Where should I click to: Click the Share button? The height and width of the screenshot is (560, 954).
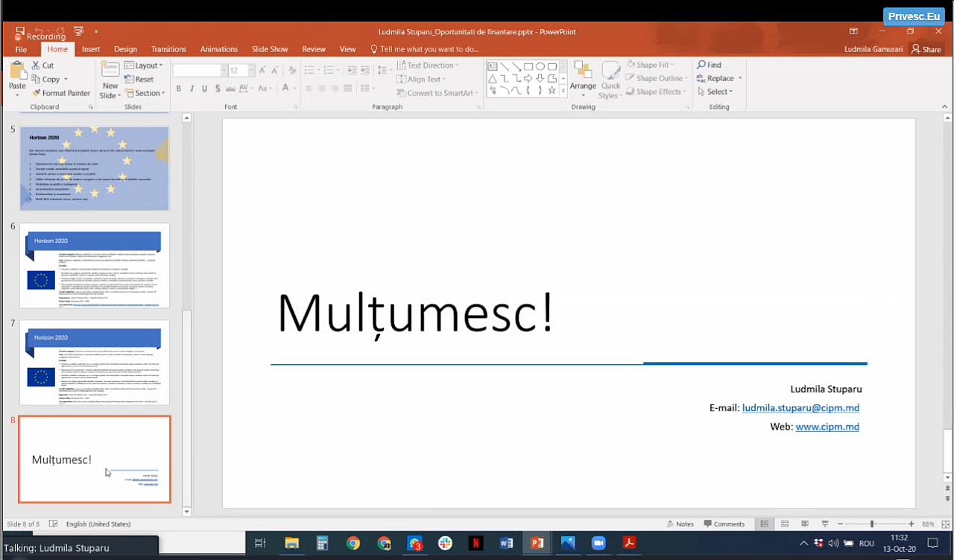(x=926, y=49)
